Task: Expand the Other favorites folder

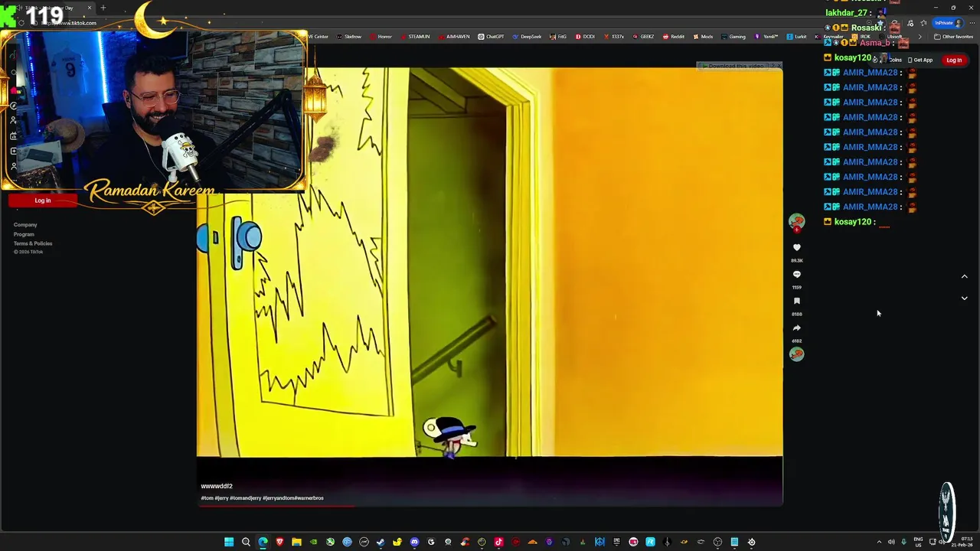Action: [953, 37]
